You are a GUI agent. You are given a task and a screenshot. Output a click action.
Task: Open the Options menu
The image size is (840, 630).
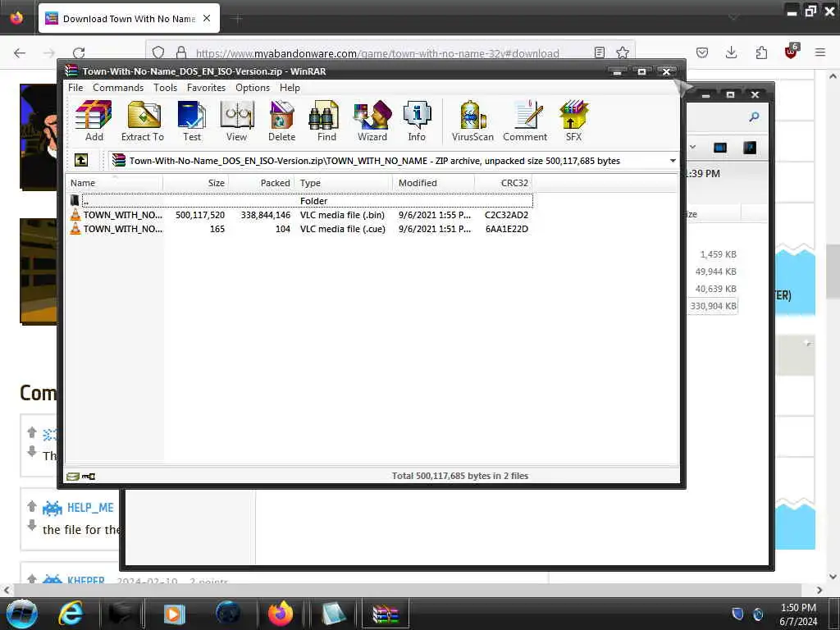click(253, 87)
